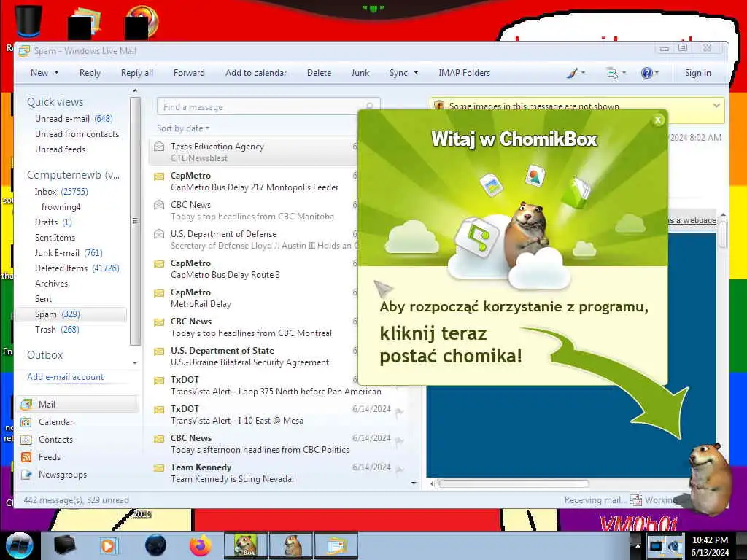This screenshot has height=560, width=747.
Task: Open the layout menu icon in toolbar
Action: click(x=612, y=73)
